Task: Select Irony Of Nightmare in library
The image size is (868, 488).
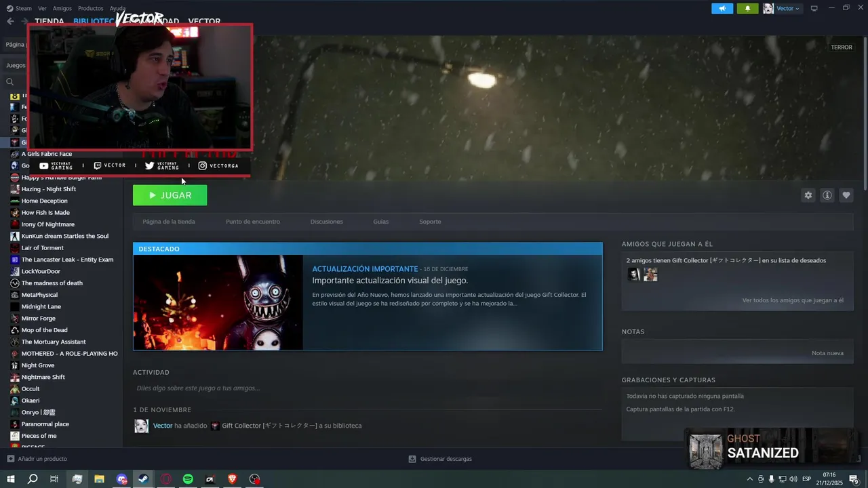Action: pyautogui.click(x=48, y=224)
